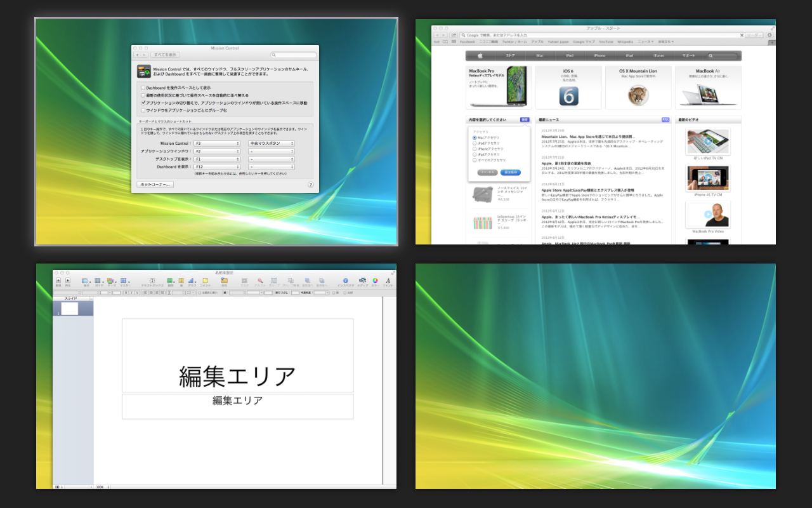The width and height of the screenshot is (812, 508).
Task: Open the iPhone tab on Apple site
Action: coord(599,56)
